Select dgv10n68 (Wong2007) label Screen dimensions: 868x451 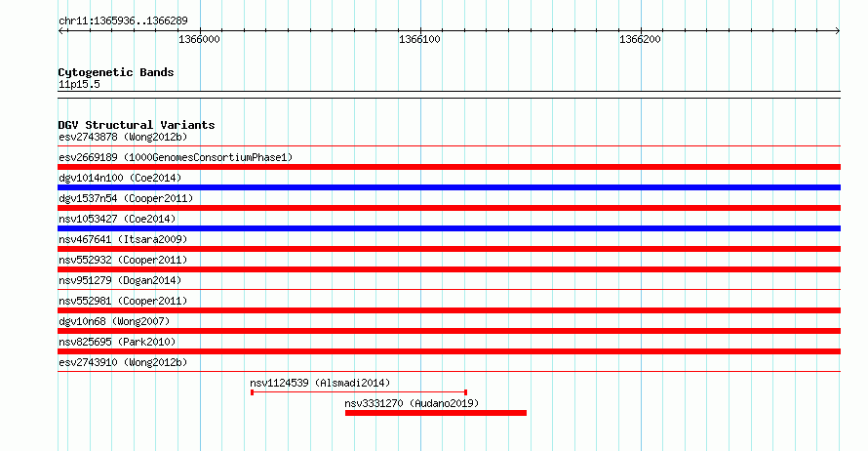point(114,321)
